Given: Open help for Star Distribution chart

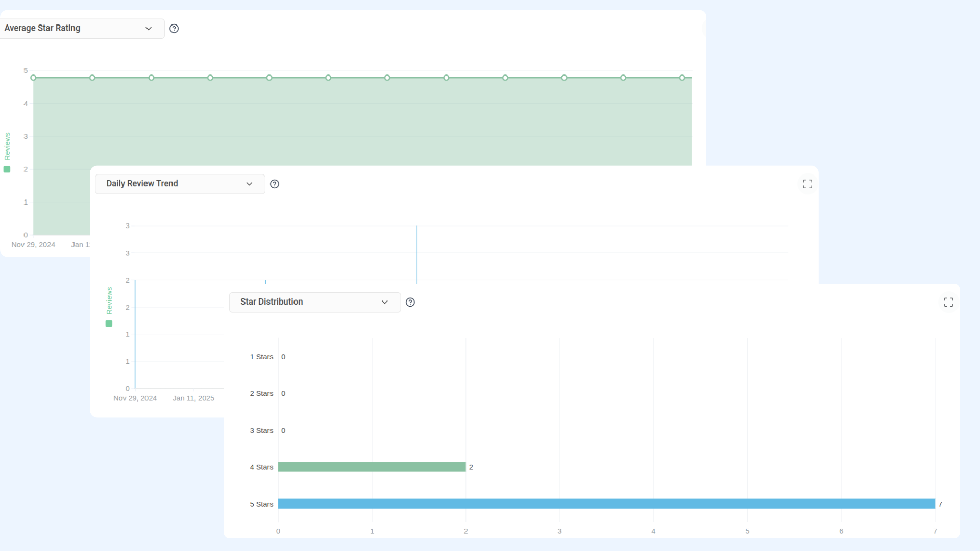Looking at the screenshot, I should tap(410, 303).
